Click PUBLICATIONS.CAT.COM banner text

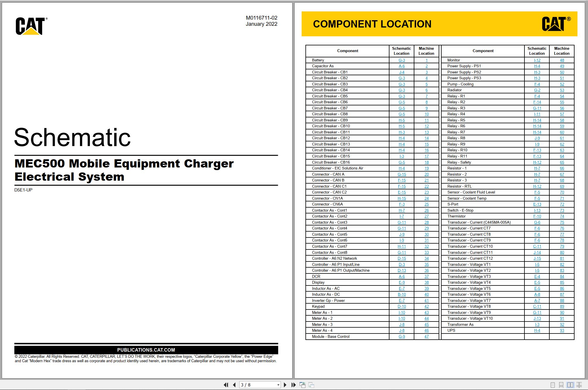(146, 350)
